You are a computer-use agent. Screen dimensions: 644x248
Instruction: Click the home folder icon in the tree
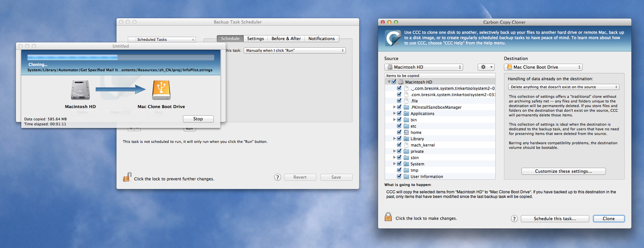(x=406, y=132)
